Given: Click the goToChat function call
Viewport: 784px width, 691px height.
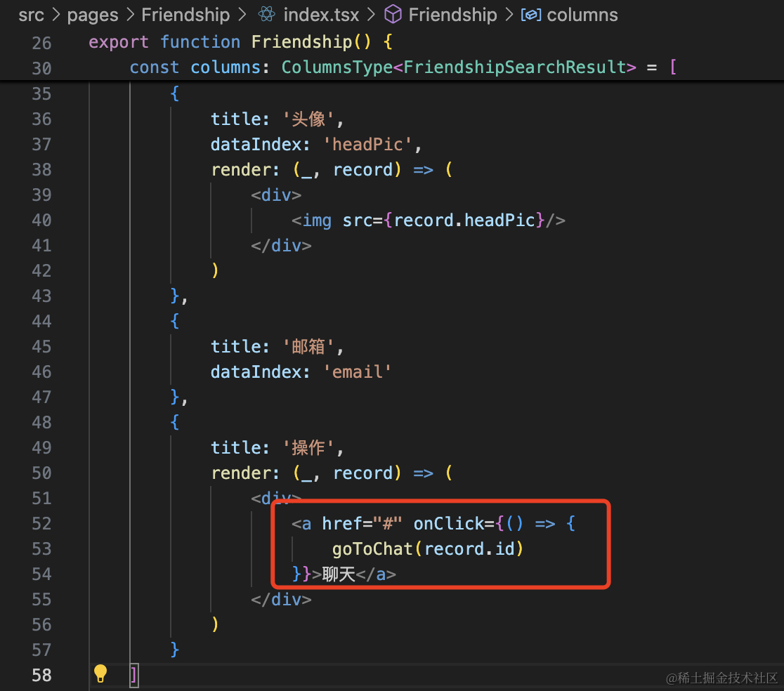Looking at the screenshot, I should [x=372, y=548].
